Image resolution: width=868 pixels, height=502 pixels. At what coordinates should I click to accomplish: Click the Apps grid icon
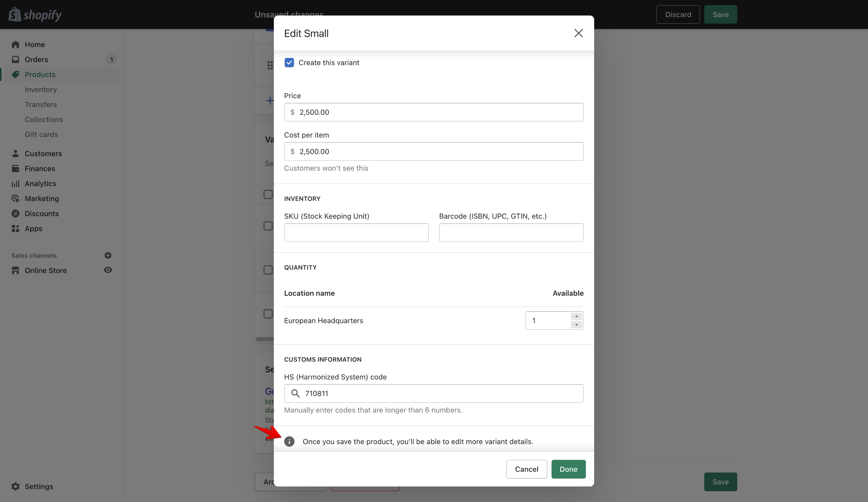tap(15, 229)
